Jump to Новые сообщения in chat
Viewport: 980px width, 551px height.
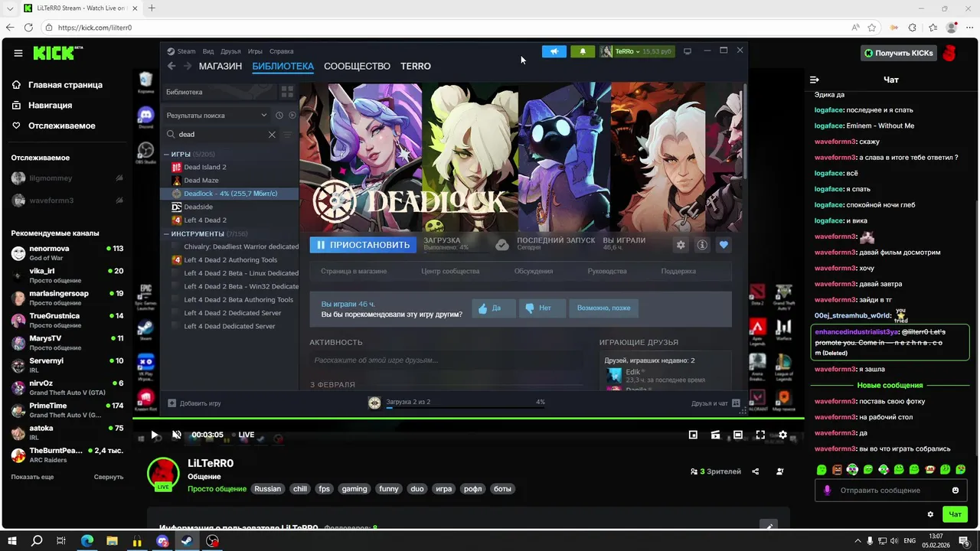pos(890,386)
